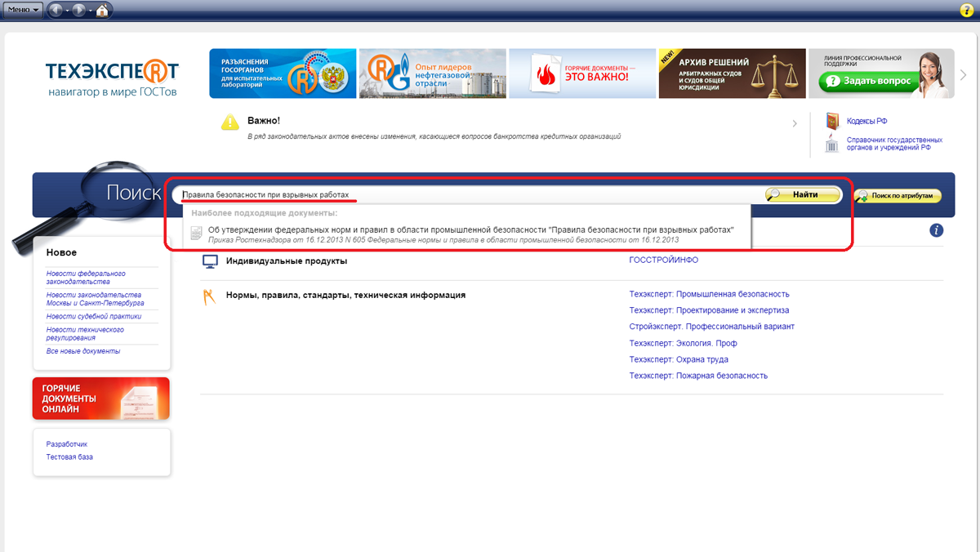Click the blue info icon below search bar
The width and height of the screenshot is (980, 552).
[936, 230]
